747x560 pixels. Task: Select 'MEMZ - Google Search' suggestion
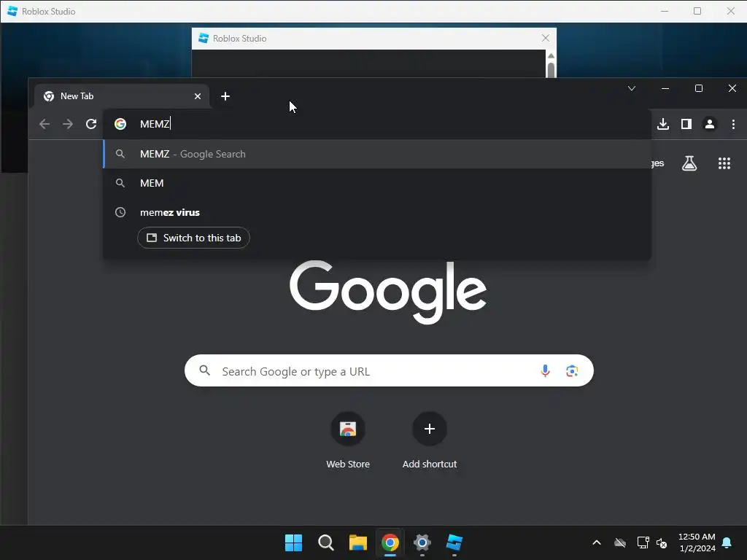(377, 154)
